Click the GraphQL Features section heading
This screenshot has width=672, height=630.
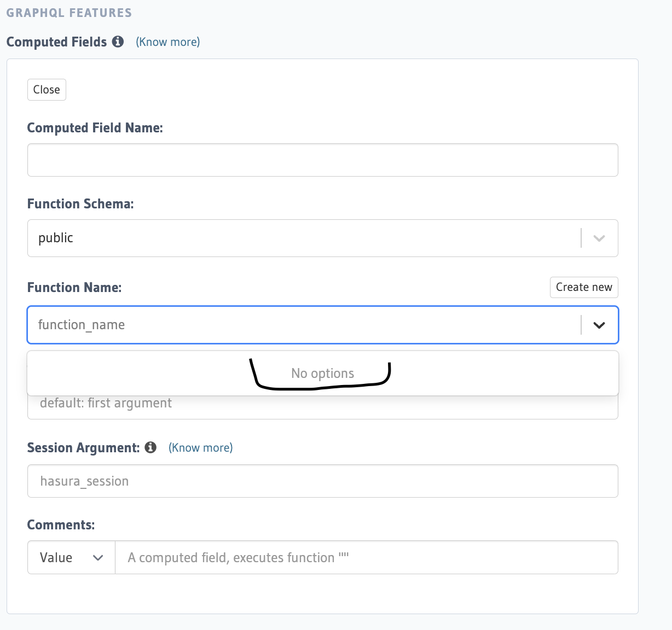click(x=69, y=12)
